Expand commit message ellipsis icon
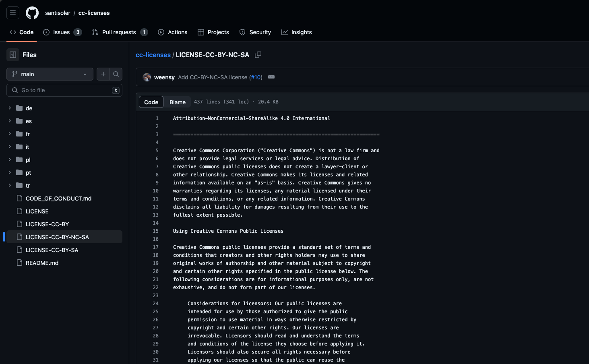The width and height of the screenshot is (589, 364). pyautogui.click(x=271, y=77)
